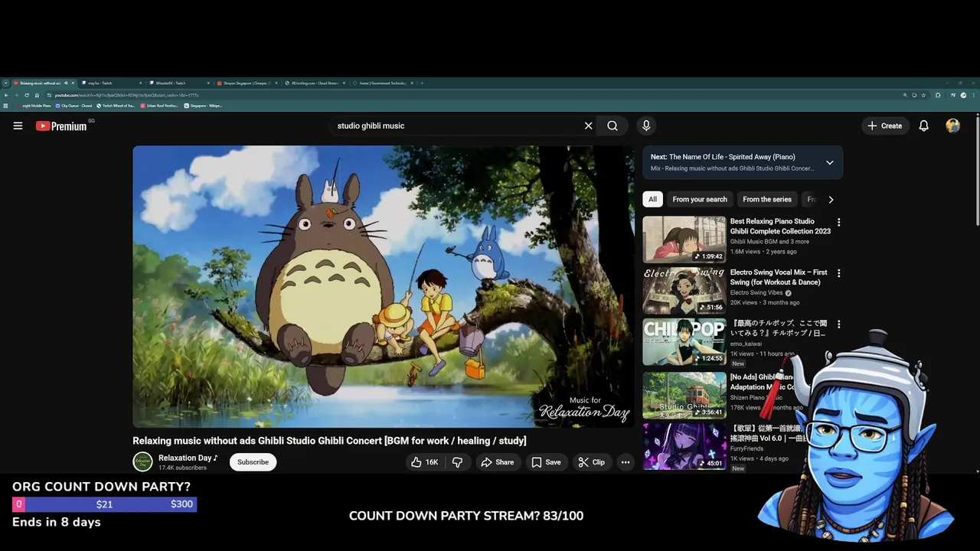Open the tab search dropdown arrow
Viewport: 980px width, 551px height.
tap(5, 83)
